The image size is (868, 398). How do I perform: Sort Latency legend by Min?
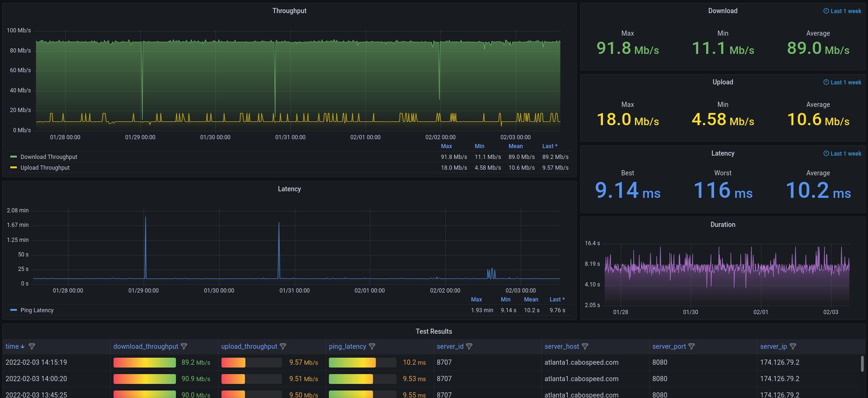coord(505,300)
